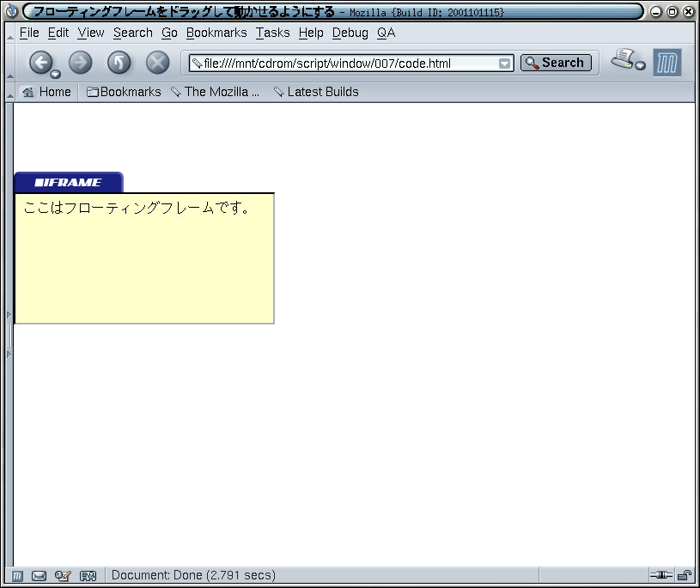Image resolution: width=700 pixels, height=588 pixels.
Task: Open the Go menu
Action: tap(169, 33)
